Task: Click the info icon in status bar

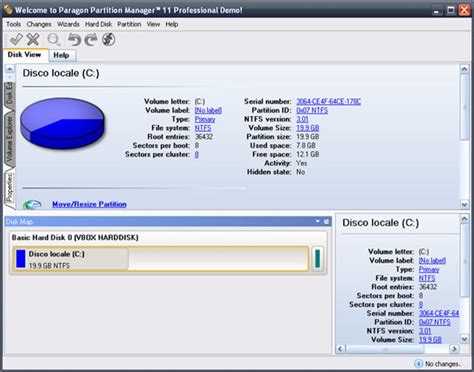Action: tap(418, 363)
